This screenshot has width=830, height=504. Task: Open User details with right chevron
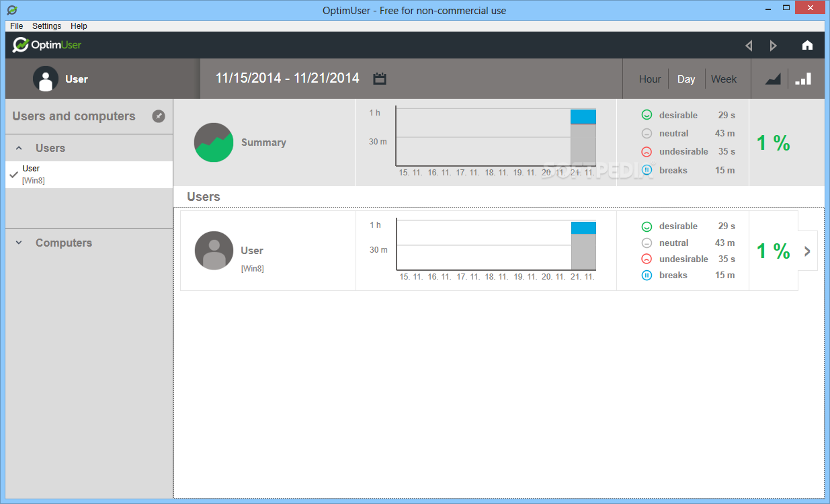click(x=807, y=251)
